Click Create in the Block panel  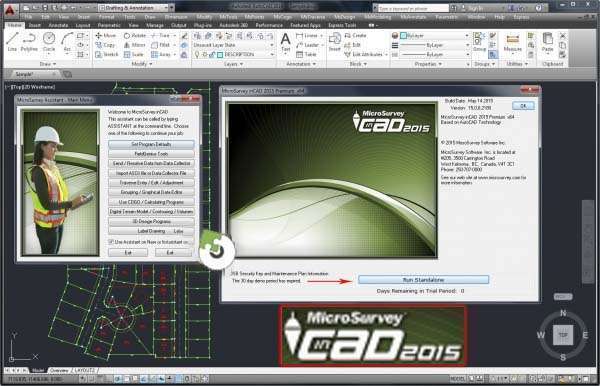pos(355,36)
